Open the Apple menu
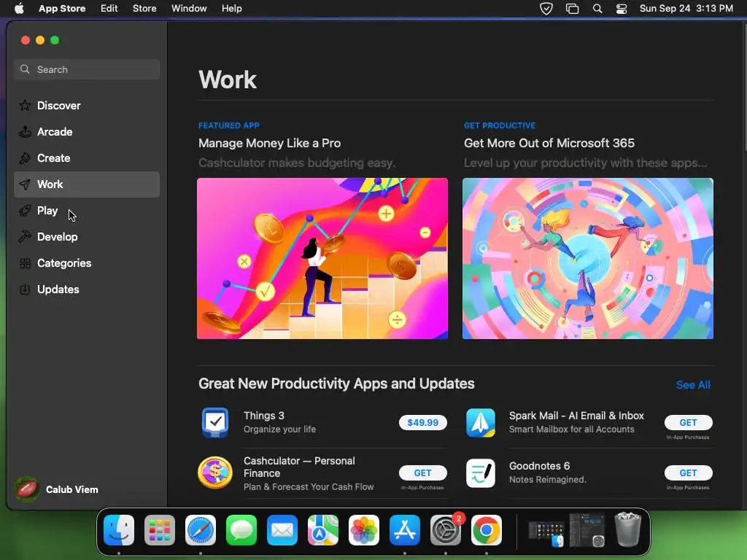Viewport: 747px width, 560px height. [x=19, y=9]
